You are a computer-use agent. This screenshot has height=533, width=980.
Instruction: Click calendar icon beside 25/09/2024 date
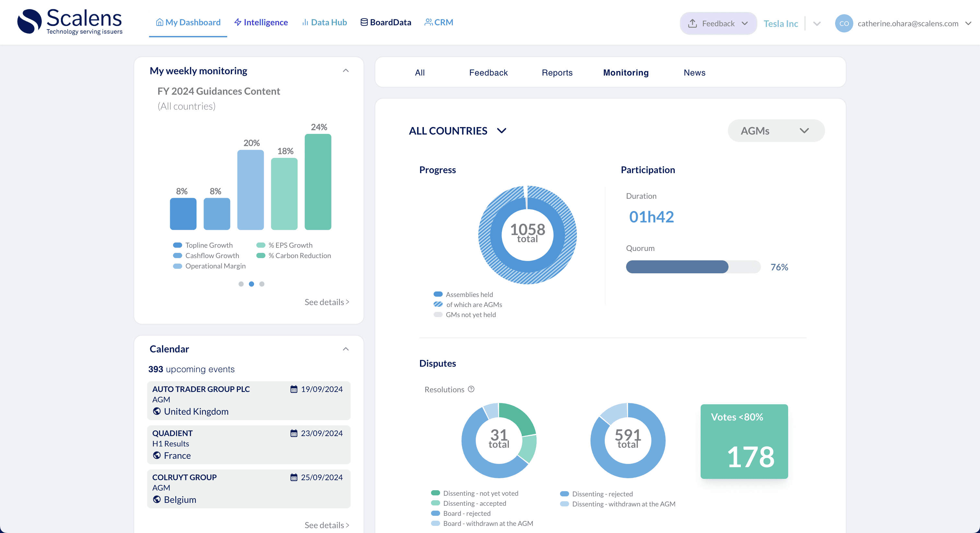click(294, 478)
